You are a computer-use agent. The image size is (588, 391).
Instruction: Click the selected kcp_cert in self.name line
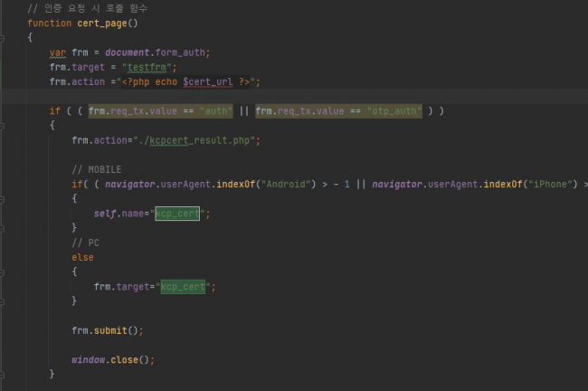(x=177, y=214)
